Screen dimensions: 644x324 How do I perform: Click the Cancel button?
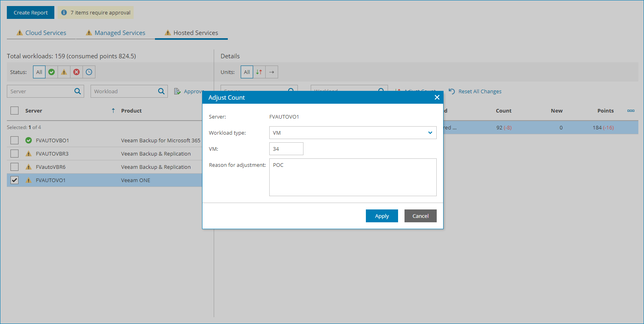(421, 216)
